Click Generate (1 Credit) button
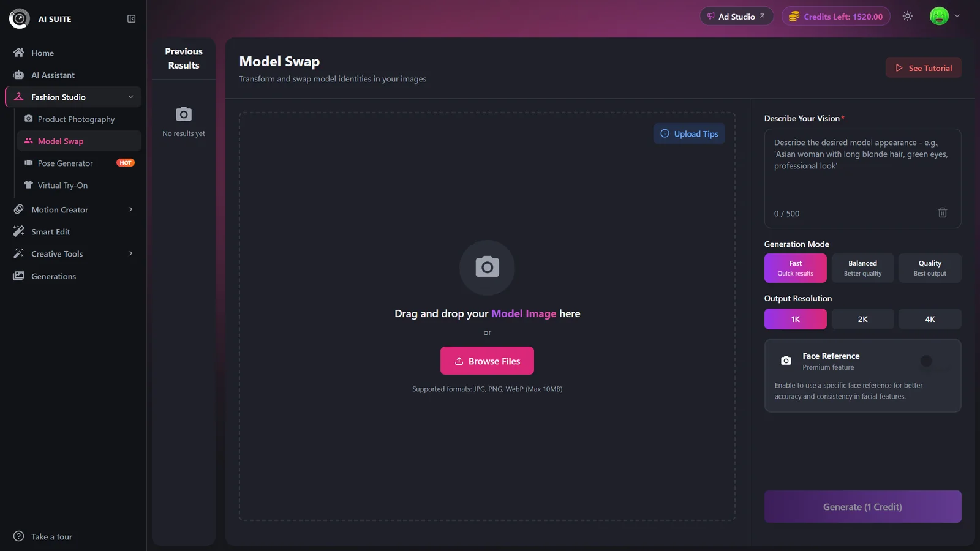980x551 pixels. pos(862,507)
